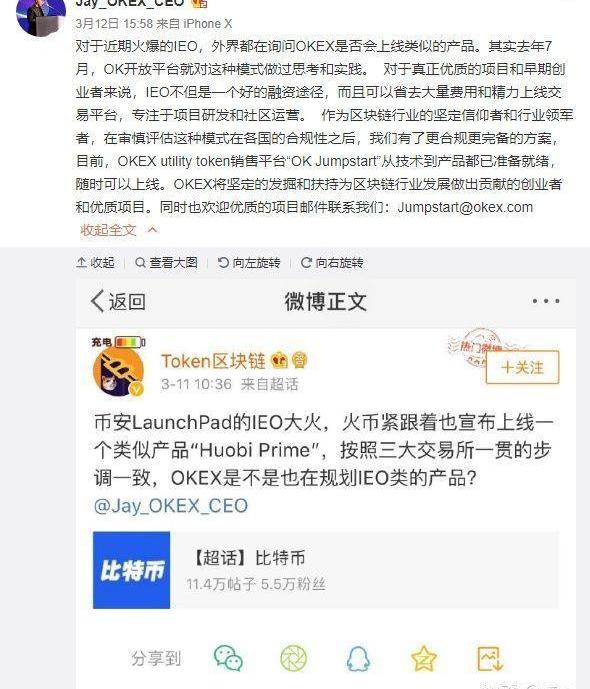
Task: Share the post to QQ penguin icon
Action: click(358, 658)
